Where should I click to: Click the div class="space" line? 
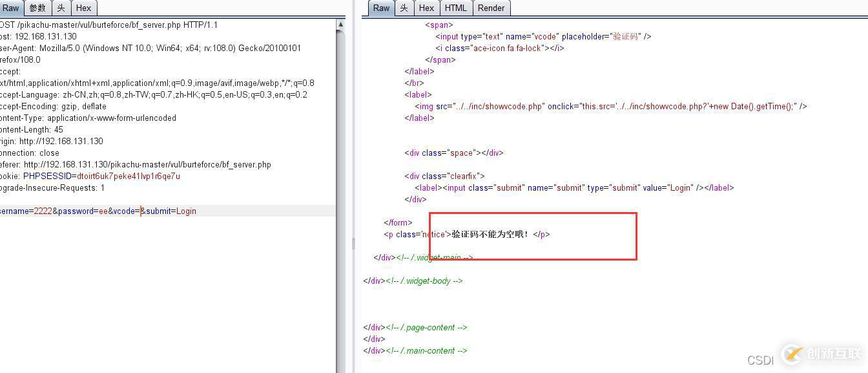coord(454,153)
